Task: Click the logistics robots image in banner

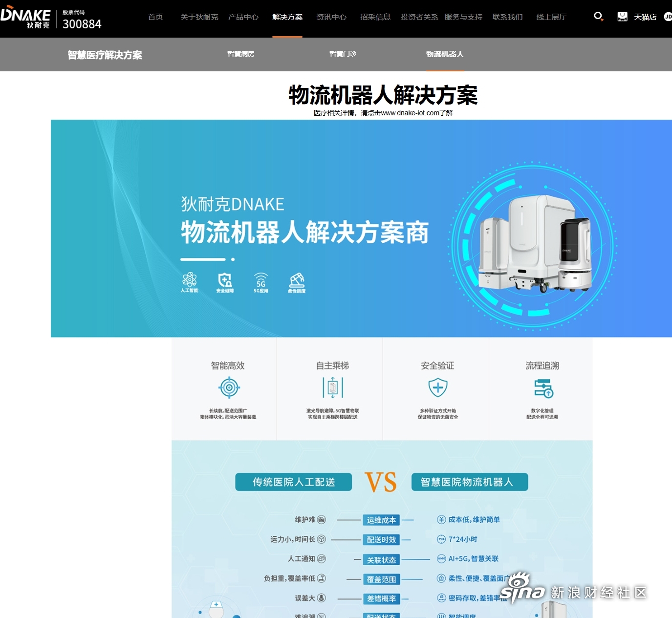Action: pyautogui.click(x=535, y=244)
